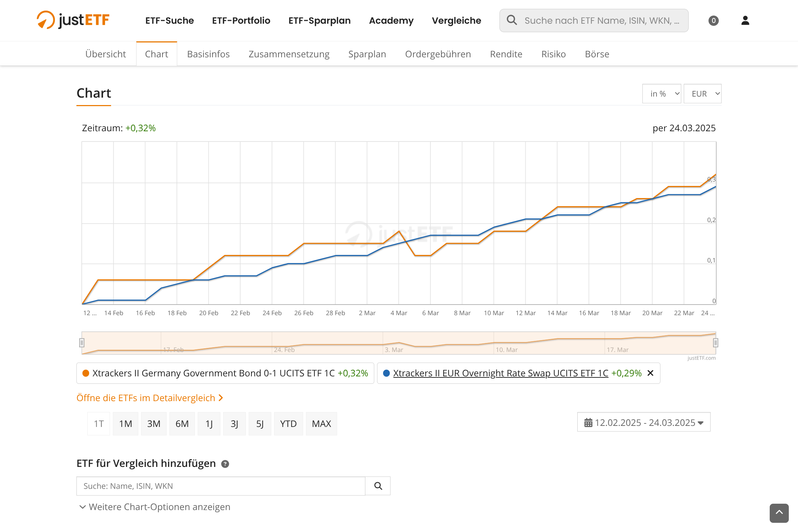Open the watchlist counter badge showing 0
Image resolution: width=798 pixels, height=532 pixels.
[713, 21]
